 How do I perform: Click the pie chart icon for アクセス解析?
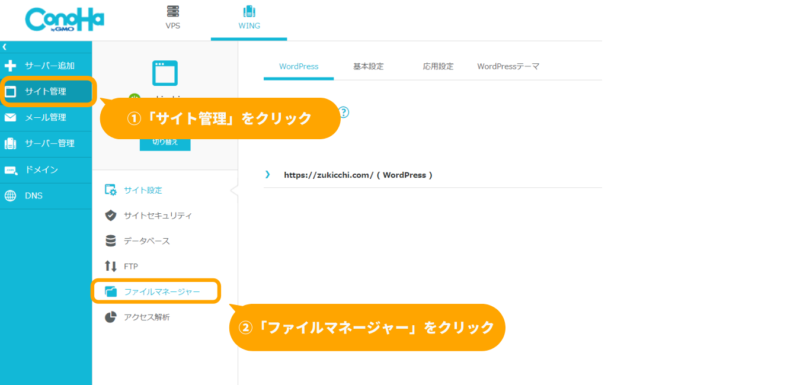[110, 317]
